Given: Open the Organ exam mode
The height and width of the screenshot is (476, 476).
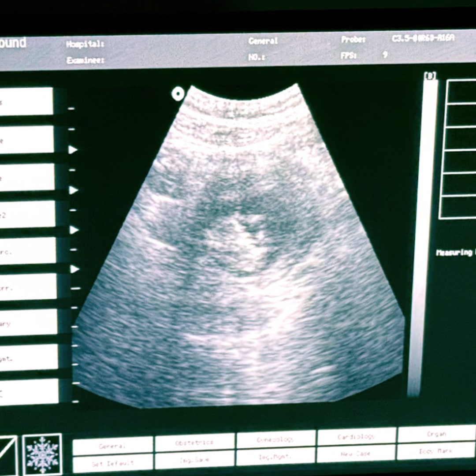Looking at the screenshot, I should click(436, 434).
